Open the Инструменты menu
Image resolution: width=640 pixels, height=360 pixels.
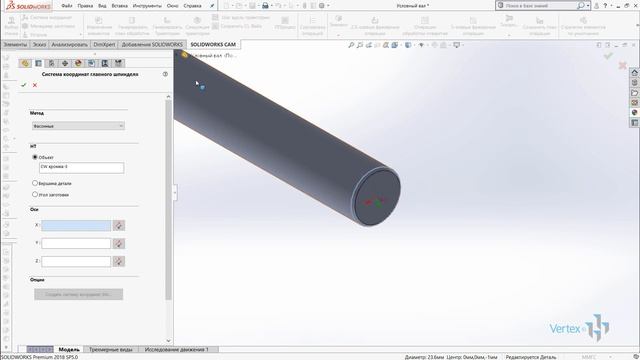[x=147, y=6]
